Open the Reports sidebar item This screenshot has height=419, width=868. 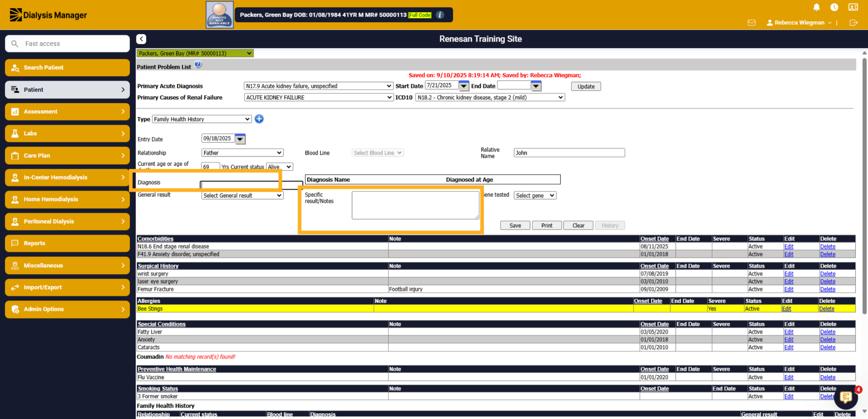coord(68,243)
